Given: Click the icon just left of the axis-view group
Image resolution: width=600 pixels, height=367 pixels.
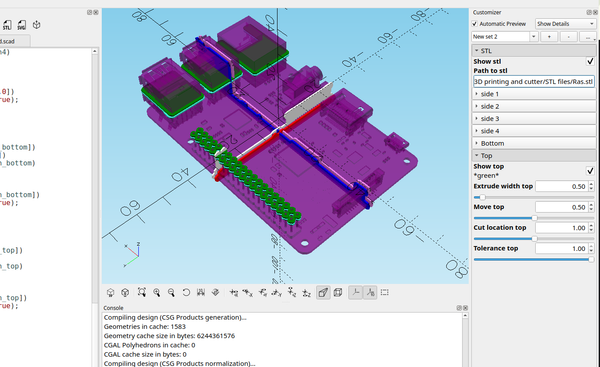Looking at the screenshot, I should pyautogui.click(x=215, y=293).
